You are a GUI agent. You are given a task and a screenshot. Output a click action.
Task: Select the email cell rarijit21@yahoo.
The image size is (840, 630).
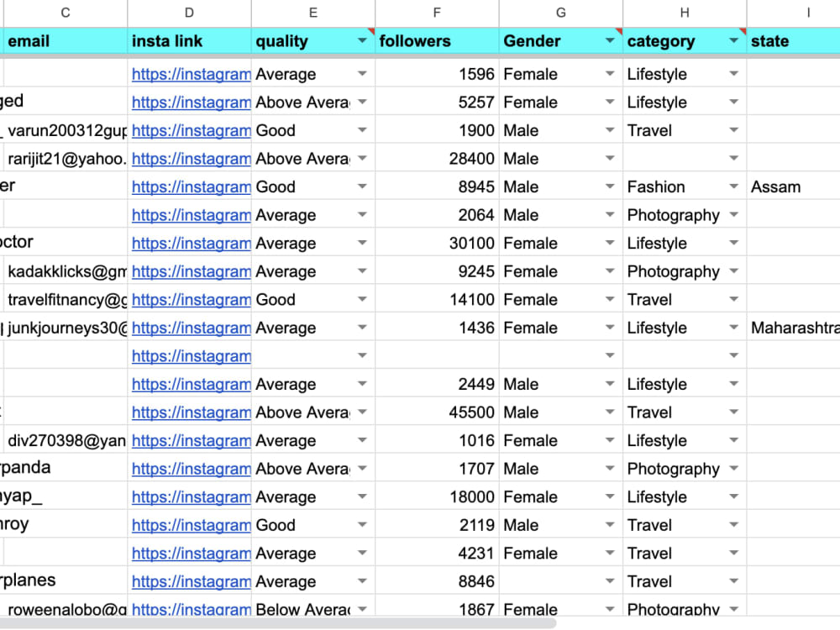tap(66, 159)
